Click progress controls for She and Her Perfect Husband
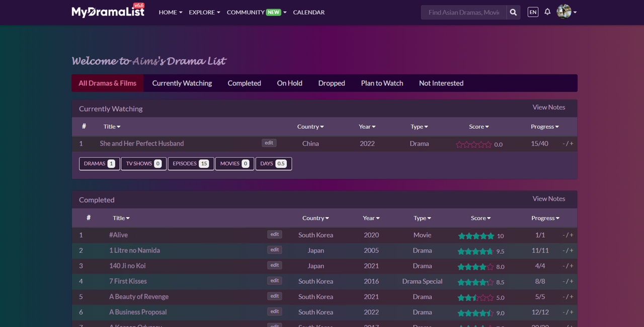This screenshot has height=327, width=644. coord(568,144)
